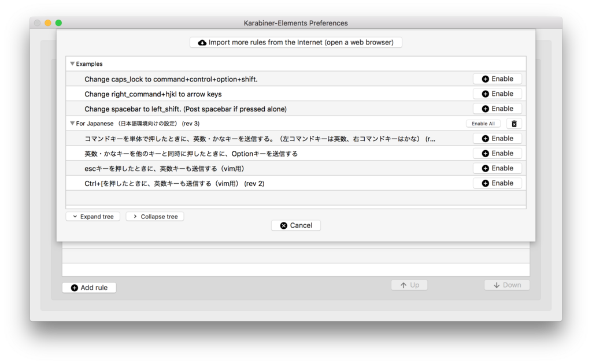Viewport: 592px width, 364px height.
Task: Click the yellow minimize button in the title bar
Action: pyautogui.click(x=48, y=23)
